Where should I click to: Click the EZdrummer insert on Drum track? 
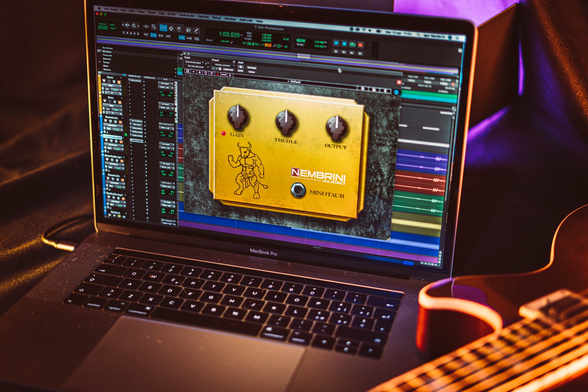pos(136,80)
